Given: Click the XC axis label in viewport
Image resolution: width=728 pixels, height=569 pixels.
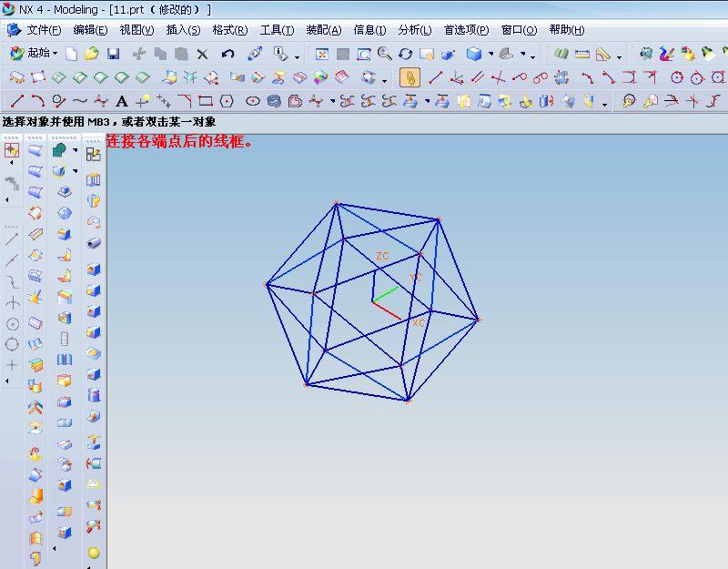Looking at the screenshot, I should tap(419, 322).
